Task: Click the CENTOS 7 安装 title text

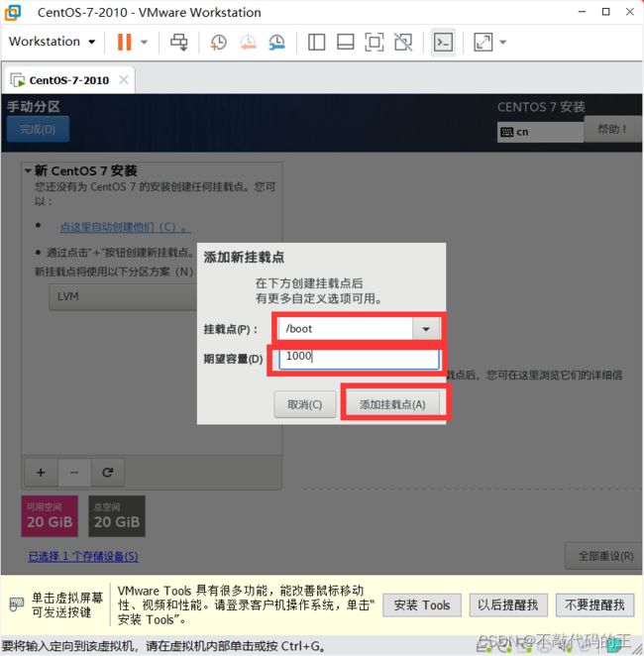Action: tap(541, 107)
